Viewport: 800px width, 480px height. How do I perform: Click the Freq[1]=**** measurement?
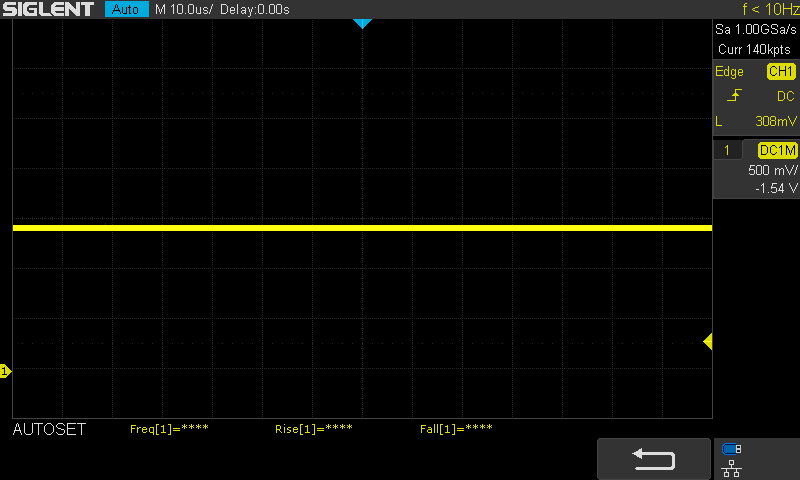(169, 429)
